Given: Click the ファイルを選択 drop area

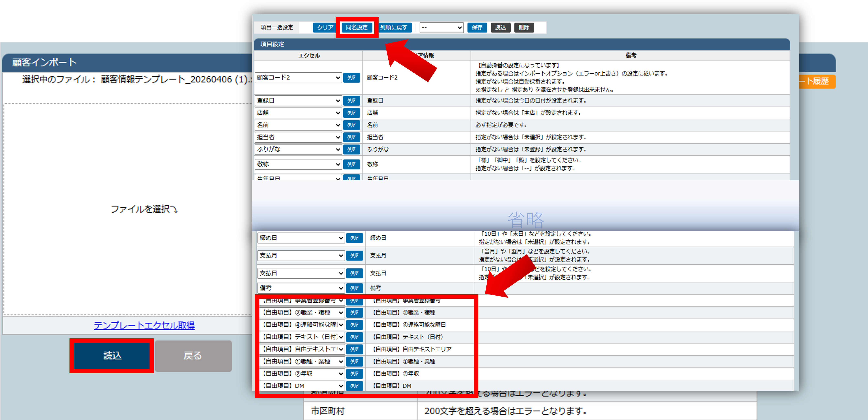Looking at the screenshot, I should pos(144,209).
